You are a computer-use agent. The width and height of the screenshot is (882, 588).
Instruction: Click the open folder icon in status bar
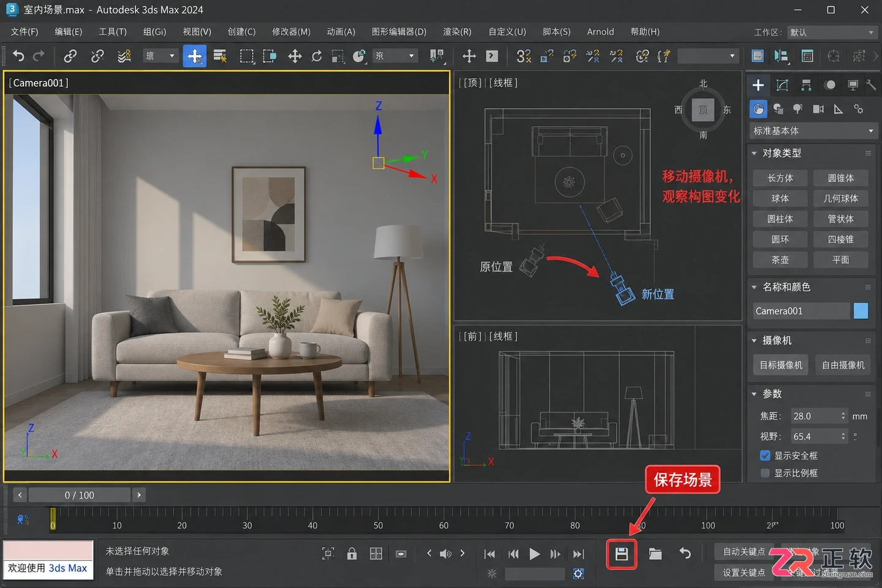coord(655,554)
